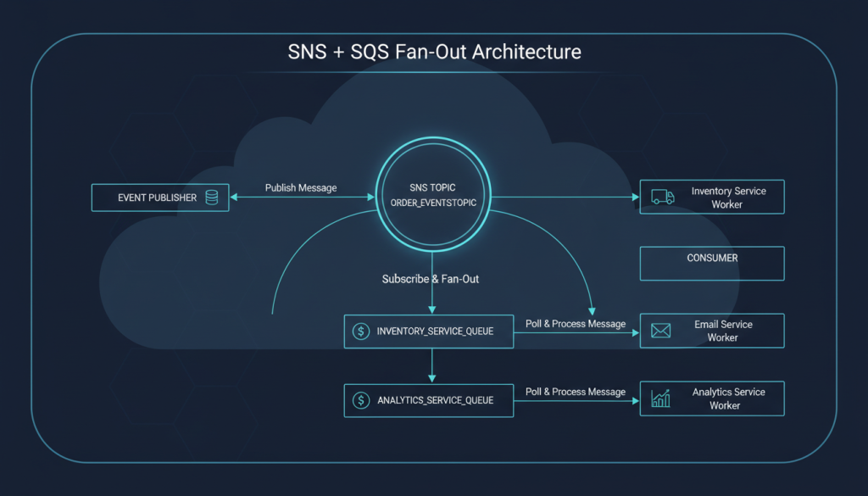Select the SNS TOPIC text in the circle
The height and width of the screenshot is (496, 868).
[433, 185]
